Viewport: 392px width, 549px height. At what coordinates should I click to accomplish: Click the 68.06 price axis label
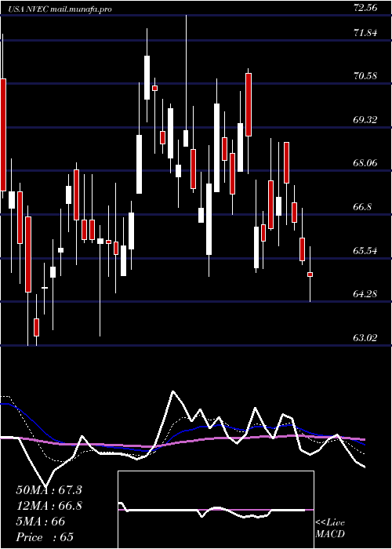coord(365,163)
